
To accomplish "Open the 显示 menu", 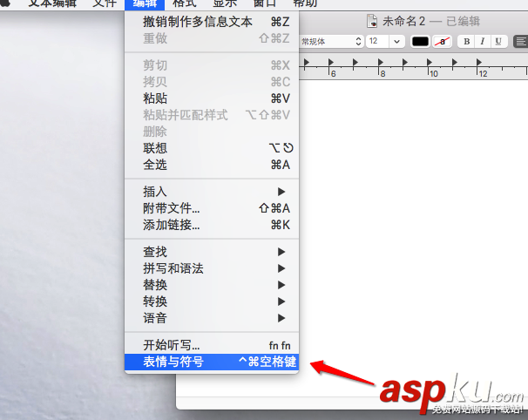I will [x=225, y=3].
